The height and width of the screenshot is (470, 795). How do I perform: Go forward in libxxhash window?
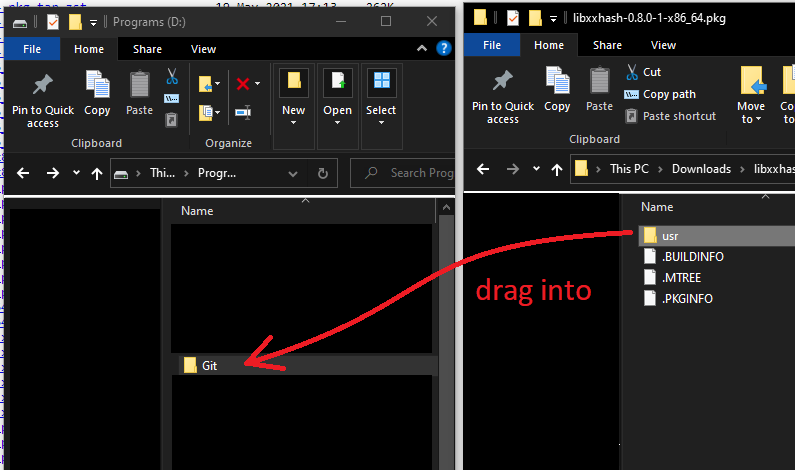pos(513,169)
